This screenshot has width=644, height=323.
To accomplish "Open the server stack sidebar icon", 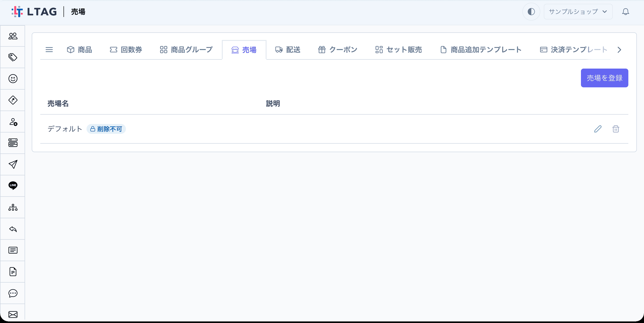I will click(x=13, y=143).
